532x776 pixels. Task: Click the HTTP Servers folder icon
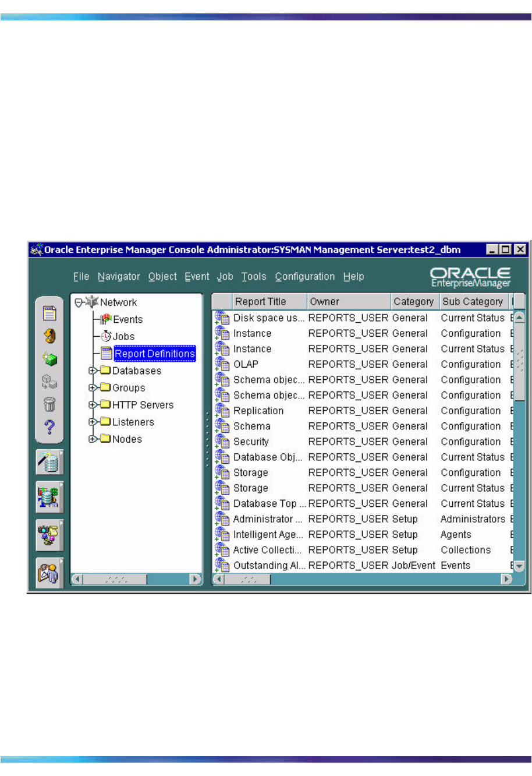pos(105,404)
